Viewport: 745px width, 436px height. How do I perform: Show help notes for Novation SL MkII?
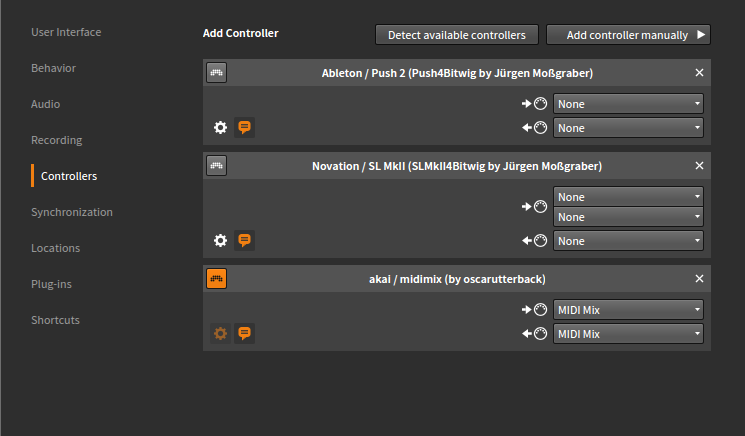(244, 240)
